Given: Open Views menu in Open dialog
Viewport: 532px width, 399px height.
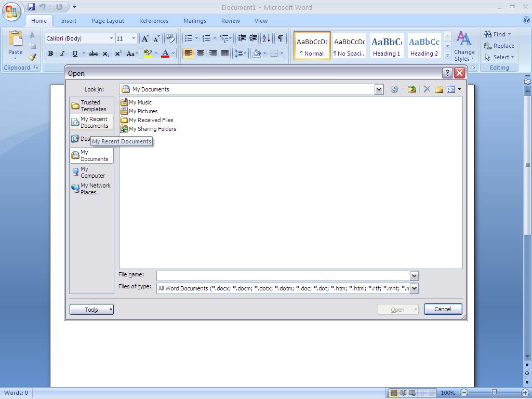Looking at the screenshot, I should click(454, 89).
